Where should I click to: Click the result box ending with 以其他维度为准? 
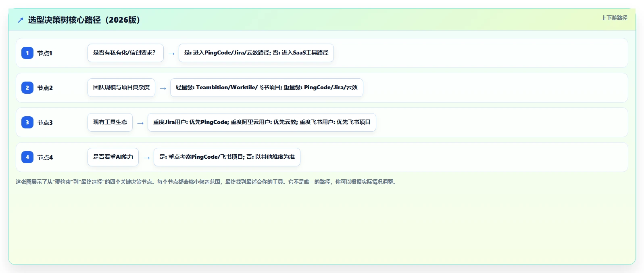click(227, 157)
